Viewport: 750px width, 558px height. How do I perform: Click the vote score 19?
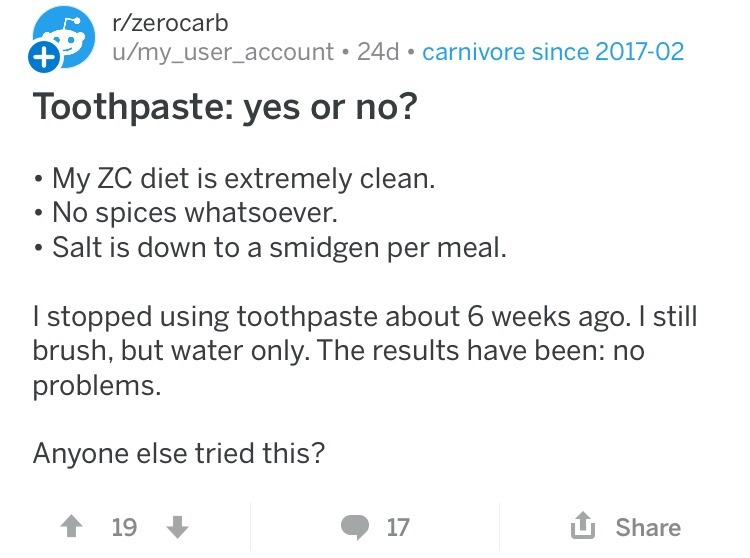click(x=124, y=527)
